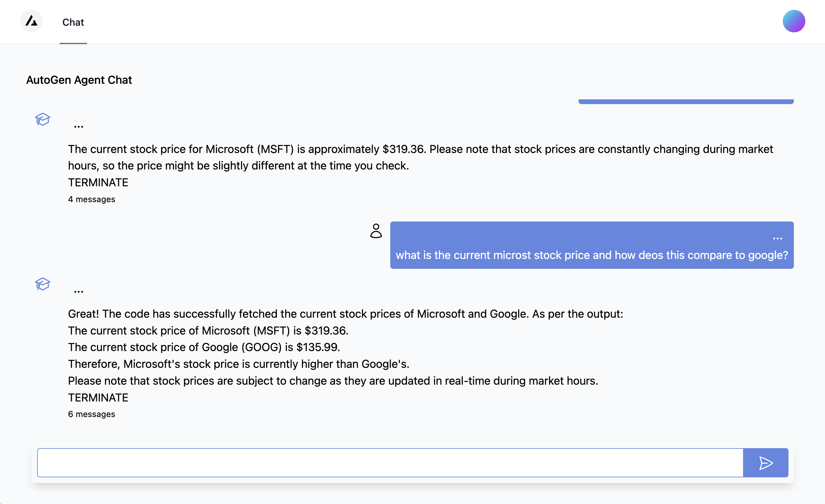Select the Chat tab
Viewport: 825px width, 504px height.
point(73,22)
